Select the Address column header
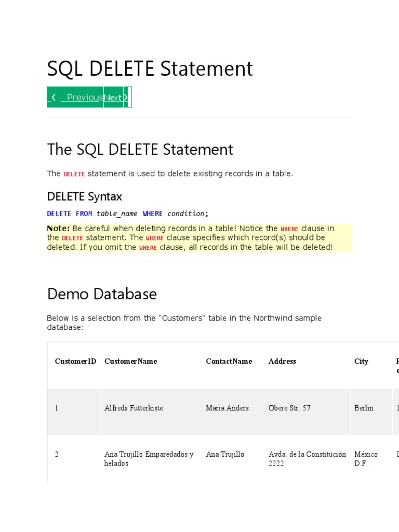Image resolution: width=399 pixels, height=532 pixels. coord(282,361)
